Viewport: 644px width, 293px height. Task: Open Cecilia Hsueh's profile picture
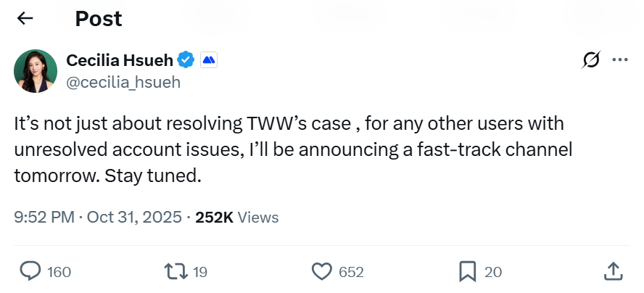36,71
